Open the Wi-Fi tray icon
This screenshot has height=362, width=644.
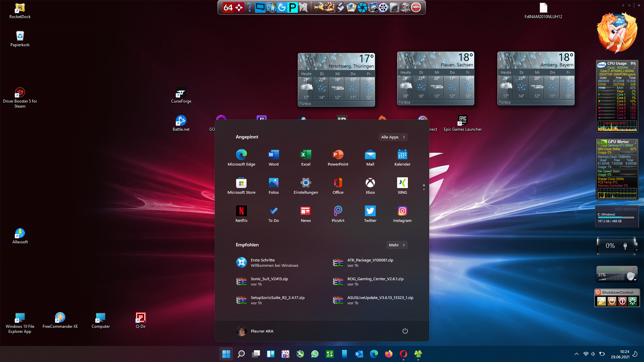coord(586,354)
